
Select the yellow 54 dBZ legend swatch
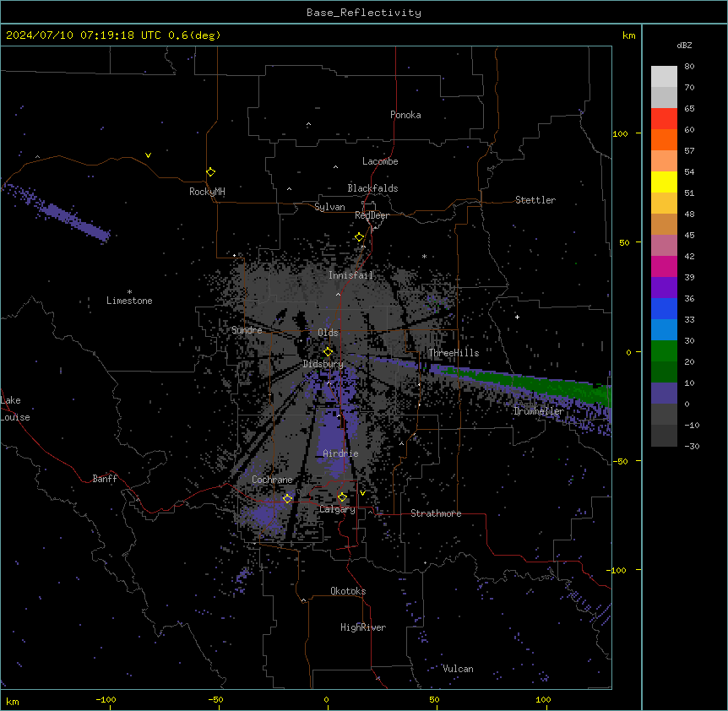coord(664,182)
